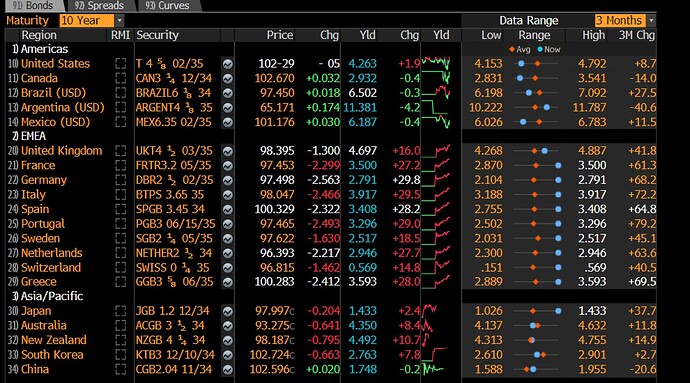Screen dimensions: 690x383
Task: Click chart icon next to BRAZIL6 34
Action: tap(228, 93)
